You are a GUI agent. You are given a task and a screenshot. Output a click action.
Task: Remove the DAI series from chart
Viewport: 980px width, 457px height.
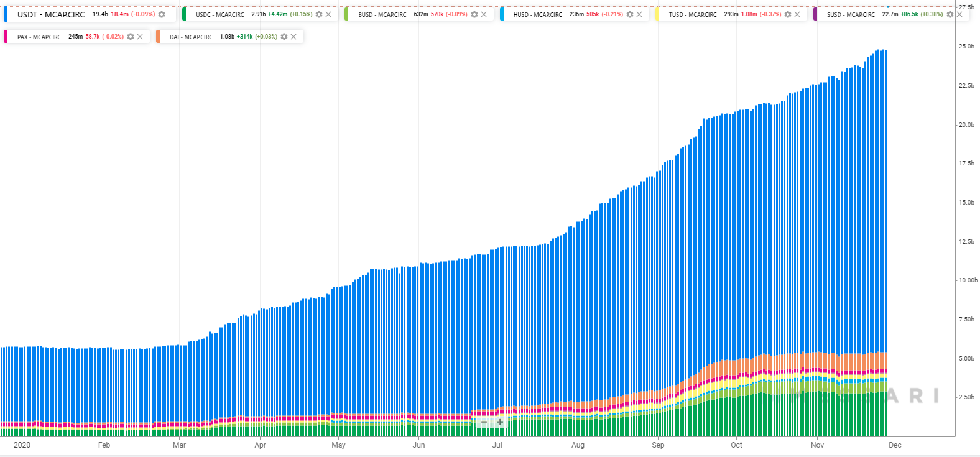pos(294,37)
